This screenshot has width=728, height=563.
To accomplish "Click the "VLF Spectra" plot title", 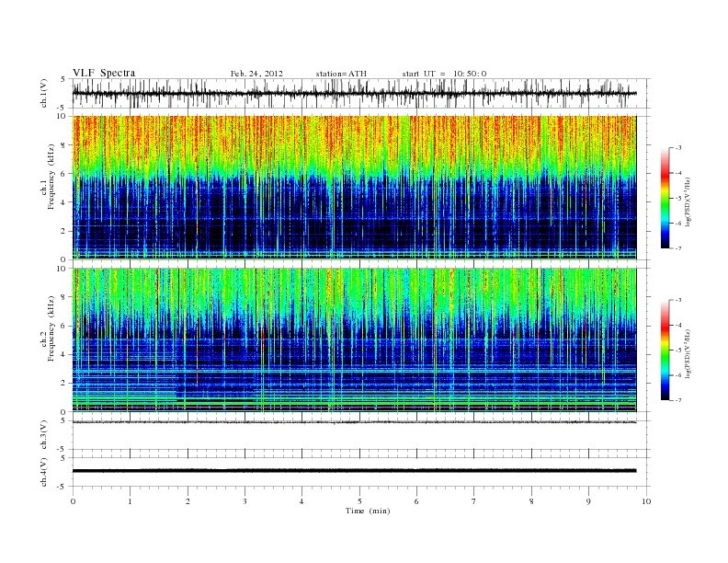I will pyautogui.click(x=104, y=73).
